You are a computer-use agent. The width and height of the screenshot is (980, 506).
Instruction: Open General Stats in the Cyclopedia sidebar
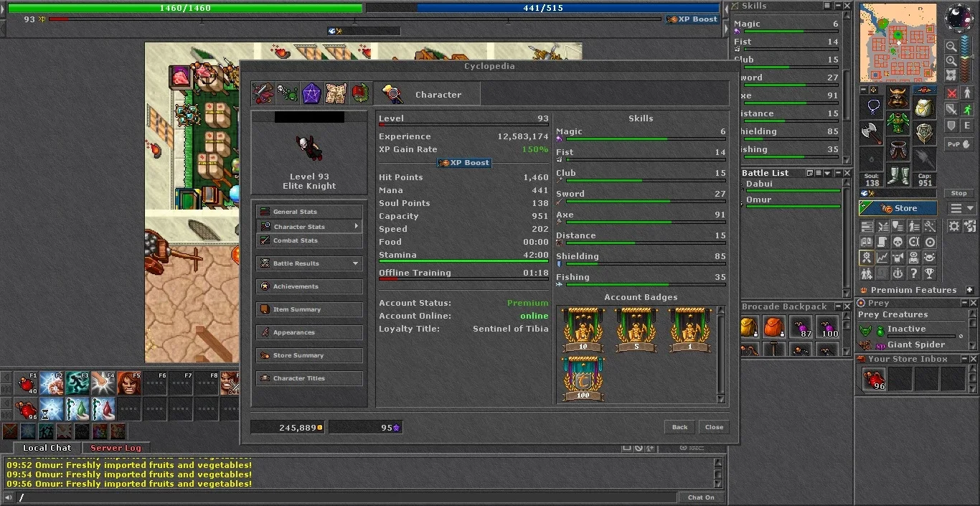[309, 212]
